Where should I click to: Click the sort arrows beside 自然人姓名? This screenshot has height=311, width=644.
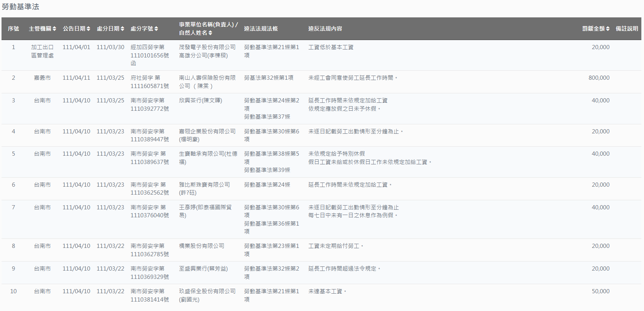click(x=210, y=33)
